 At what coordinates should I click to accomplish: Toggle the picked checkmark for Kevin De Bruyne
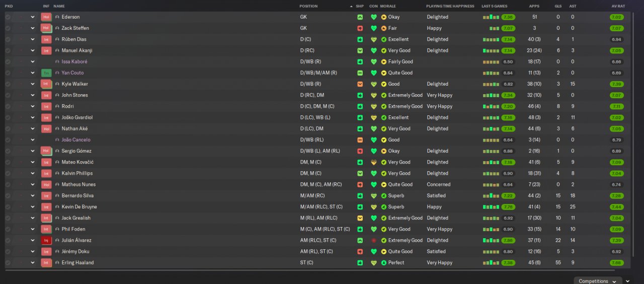8,207
